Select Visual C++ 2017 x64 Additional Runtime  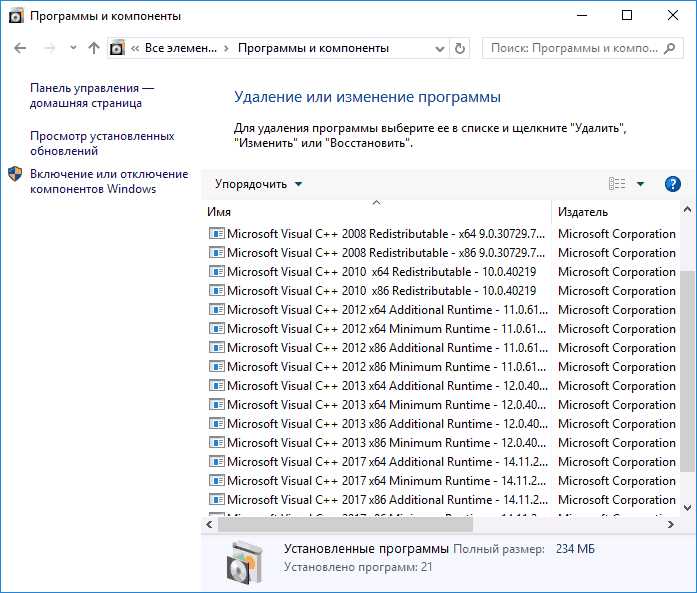pyautogui.click(x=442, y=462)
